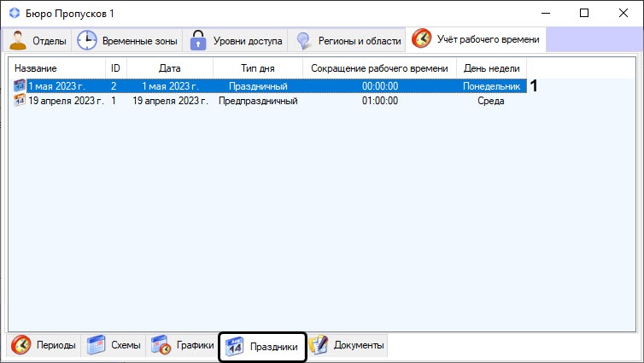Viewport: 644px width, 363px height.
Task: Click the Схемы calendar icon
Action: click(x=97, y=345)
